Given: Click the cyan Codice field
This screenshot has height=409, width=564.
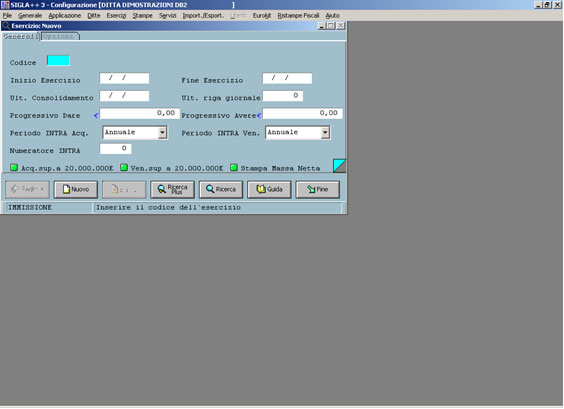Looking at the screenshot, I should click(58, 60).
